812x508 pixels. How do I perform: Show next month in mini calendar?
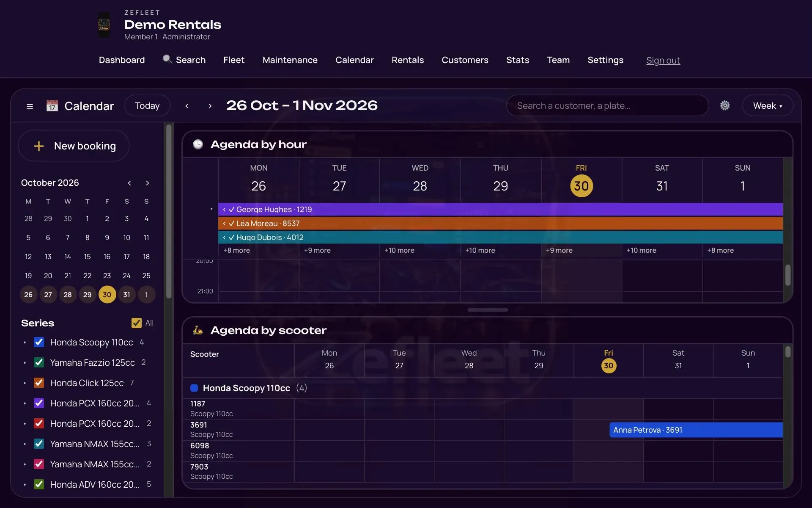(x=147, y=183)
